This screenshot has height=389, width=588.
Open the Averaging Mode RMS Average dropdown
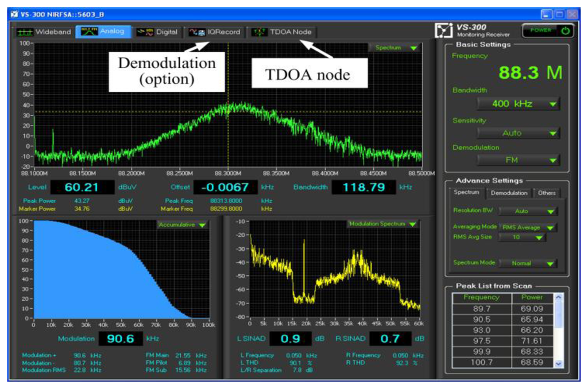(527, 227)
